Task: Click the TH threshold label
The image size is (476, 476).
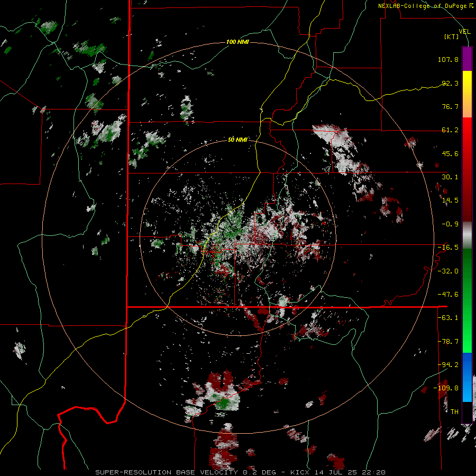Action: click(454, 411)
